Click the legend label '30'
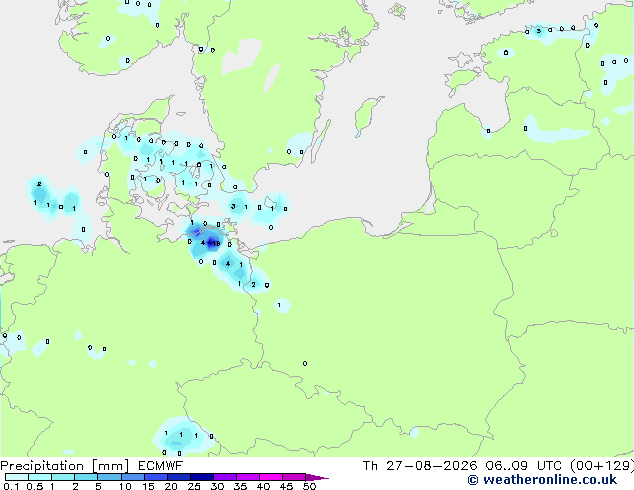Image resolution: width=634 pixels, height=490 pixels. (x=217, y=486)
